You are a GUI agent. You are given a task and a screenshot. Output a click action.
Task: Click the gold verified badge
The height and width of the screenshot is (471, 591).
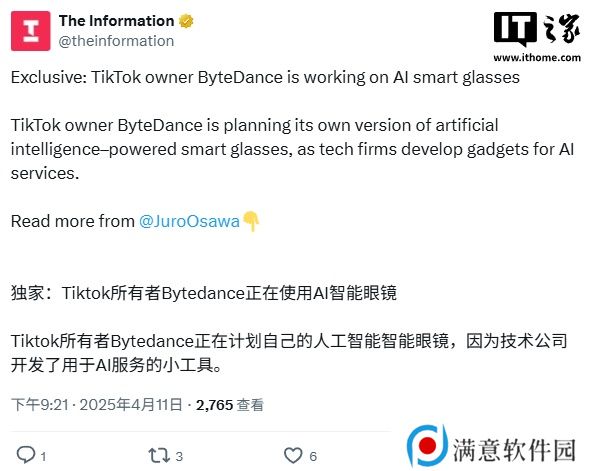pyautogui.click(x=186, y=21)
